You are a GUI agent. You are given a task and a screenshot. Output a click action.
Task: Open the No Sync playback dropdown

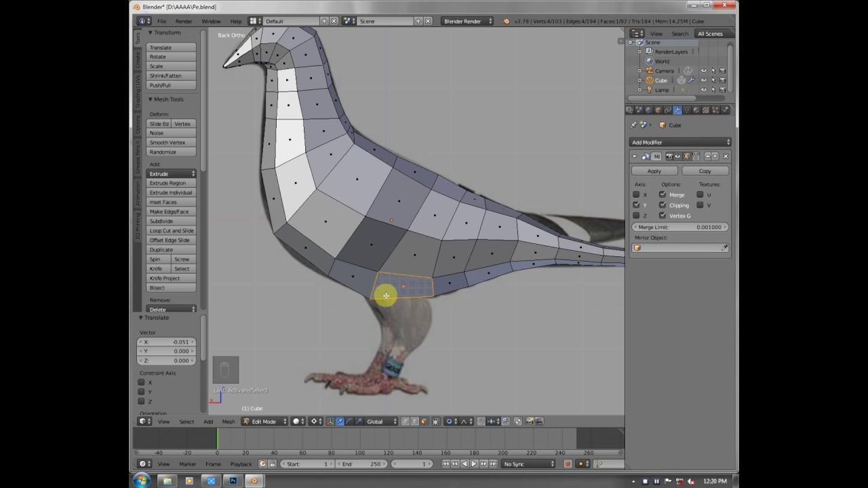pyautogui.click(x=529, y=464)
